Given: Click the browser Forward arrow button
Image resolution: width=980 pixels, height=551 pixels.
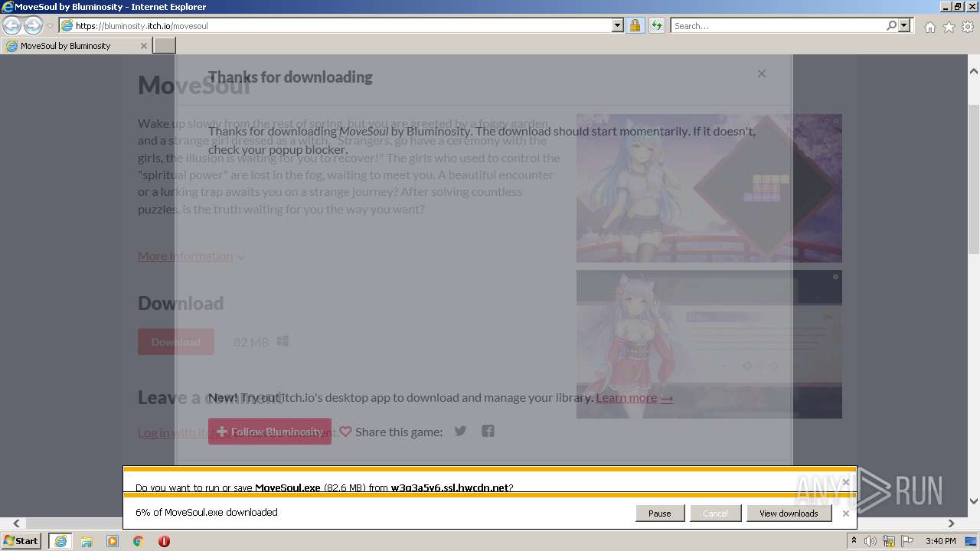Looking at the screenshot, I should [33, 26].
